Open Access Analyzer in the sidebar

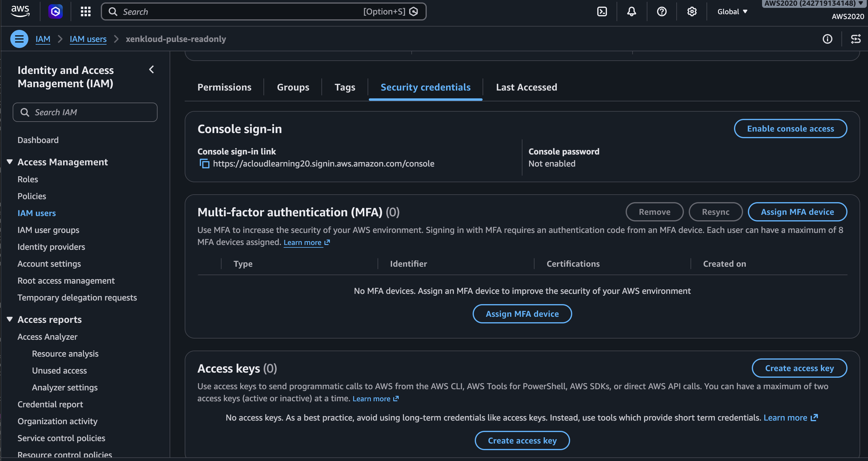coord(47,337)
